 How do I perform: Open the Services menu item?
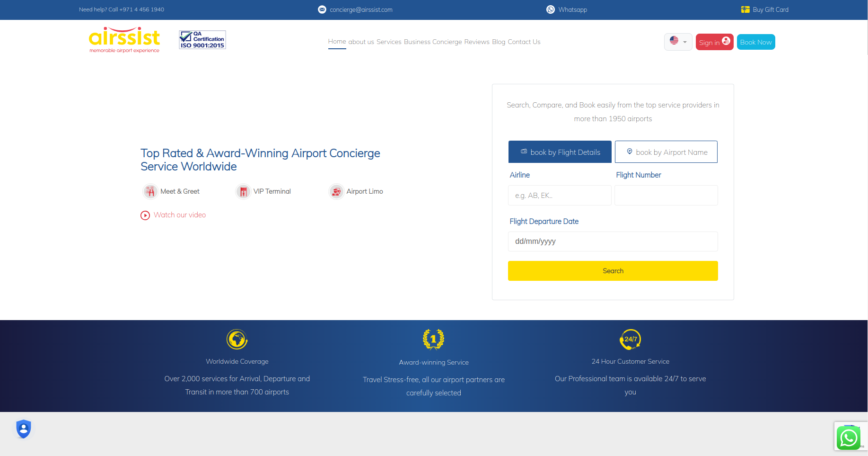[389, 42]
